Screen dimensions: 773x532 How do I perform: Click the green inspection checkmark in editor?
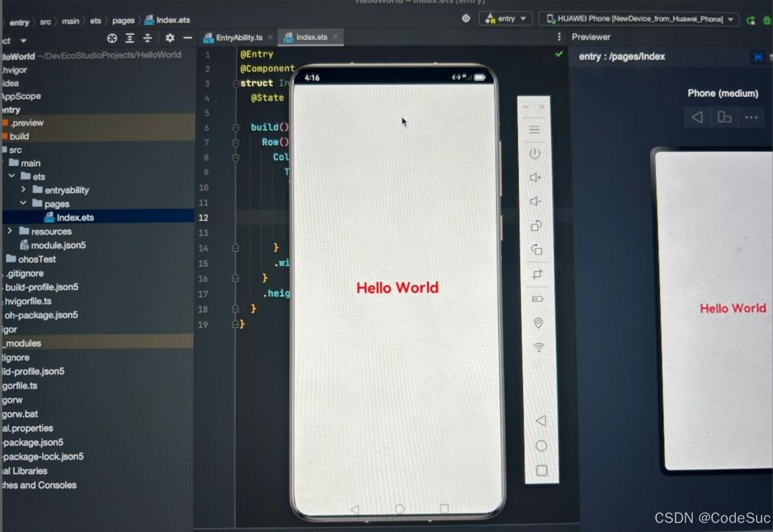pos(559,54)
